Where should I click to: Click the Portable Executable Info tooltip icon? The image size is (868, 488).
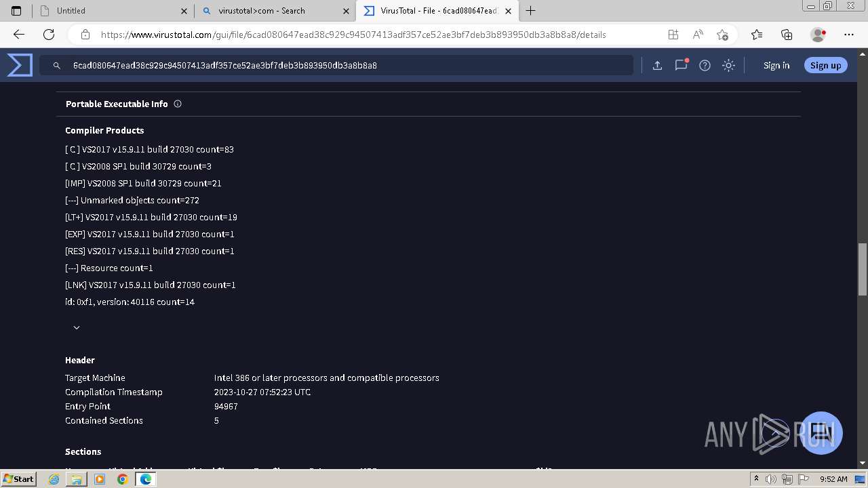click(178, 104)
